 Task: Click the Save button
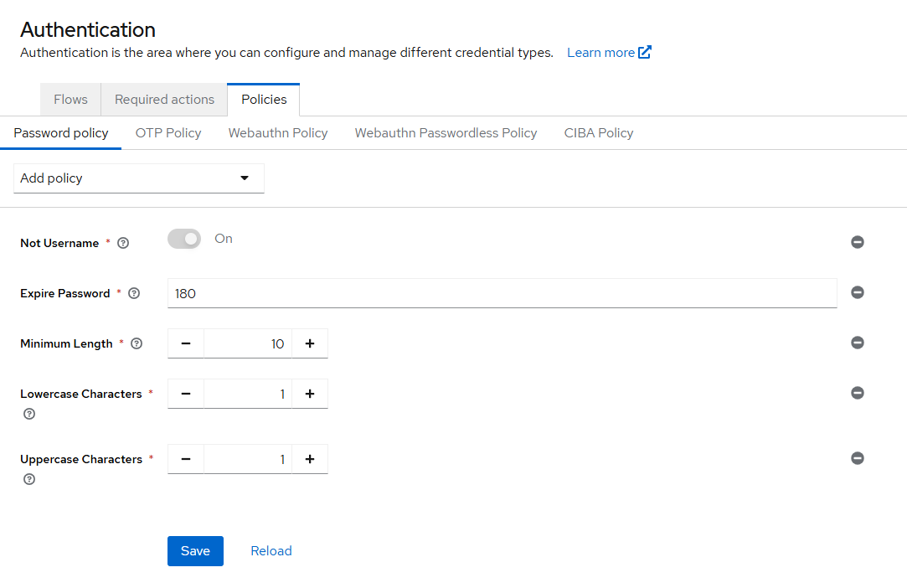pyautogui.click(x=195, y=550)
